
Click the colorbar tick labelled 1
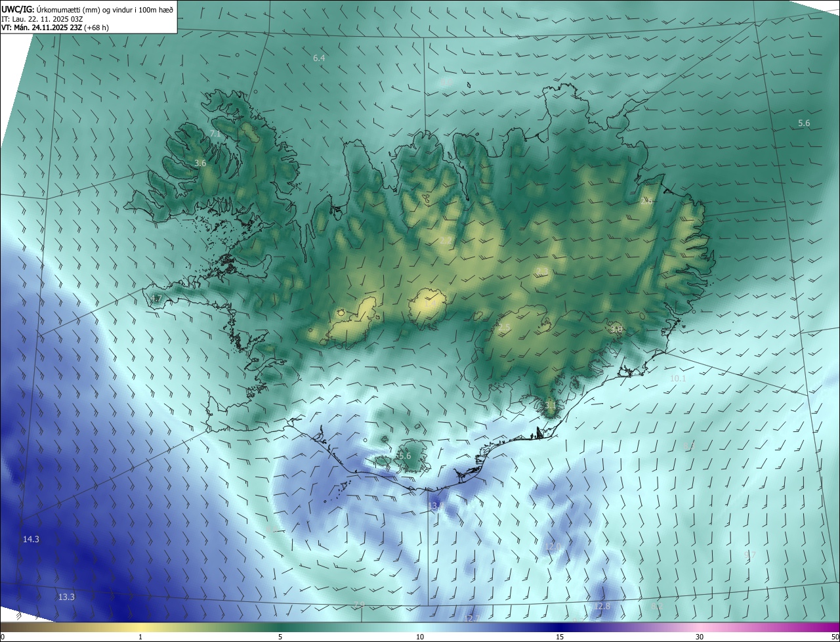pos(140,637)
